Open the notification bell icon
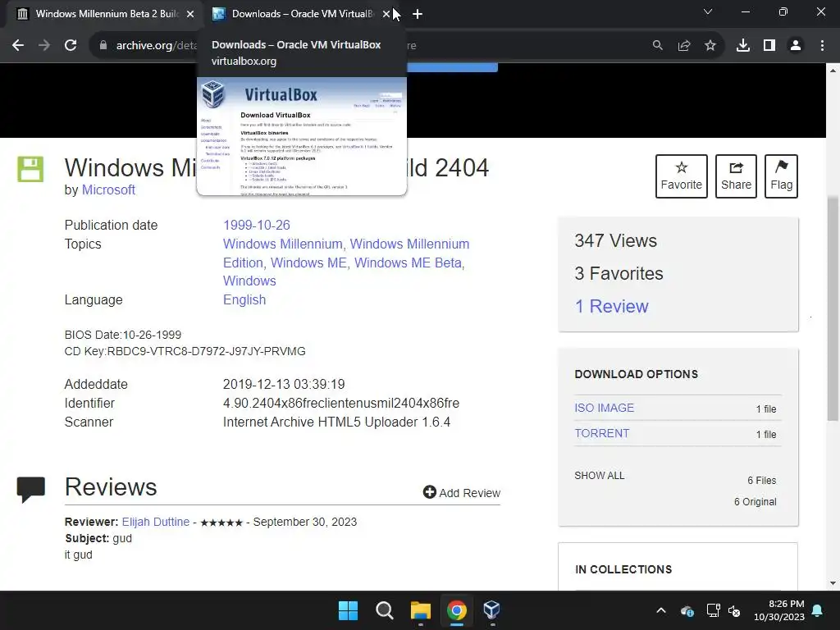The image size is (840, 630). point(818,610)
